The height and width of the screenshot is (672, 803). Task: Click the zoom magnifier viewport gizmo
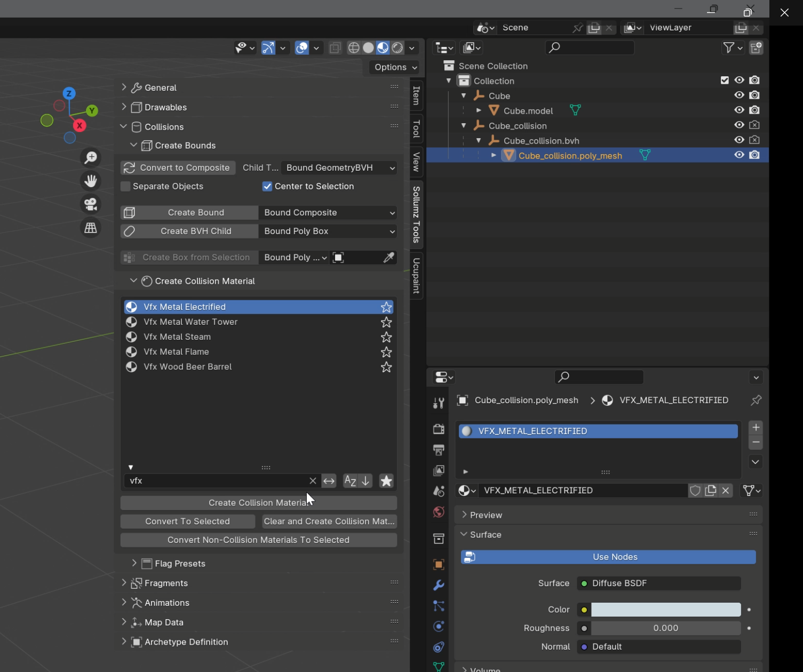pos(91,157)
